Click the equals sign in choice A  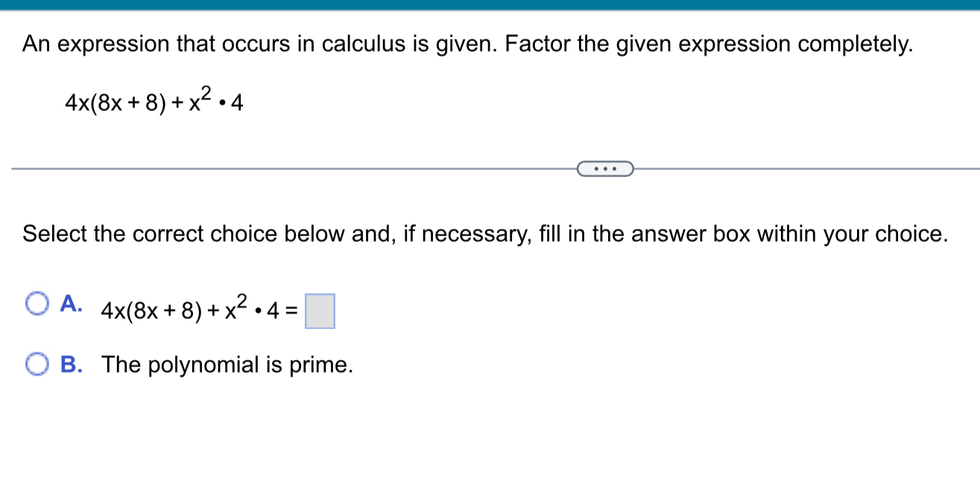click(x=291, y=311)
